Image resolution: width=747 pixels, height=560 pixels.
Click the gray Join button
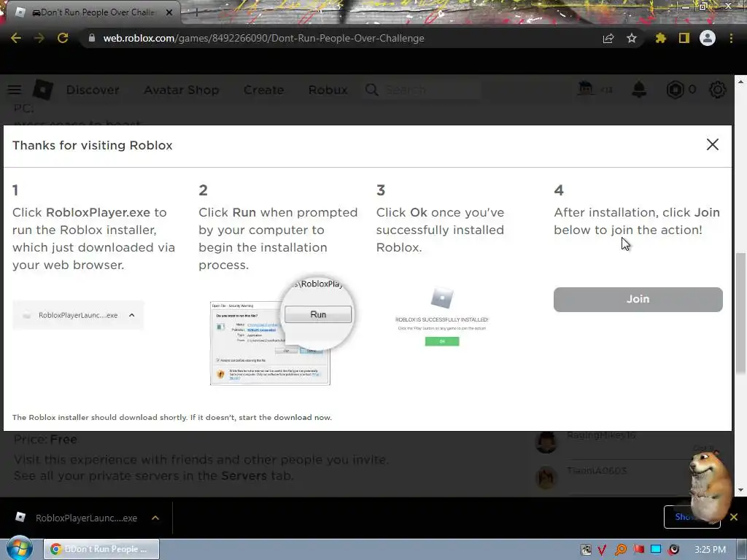tap(638, 300)
